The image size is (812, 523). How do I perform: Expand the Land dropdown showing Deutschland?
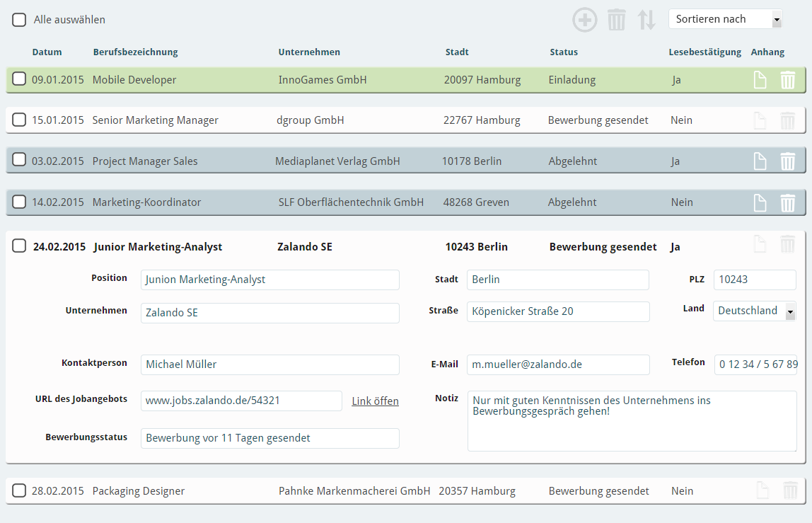click(x=754, y=311)
